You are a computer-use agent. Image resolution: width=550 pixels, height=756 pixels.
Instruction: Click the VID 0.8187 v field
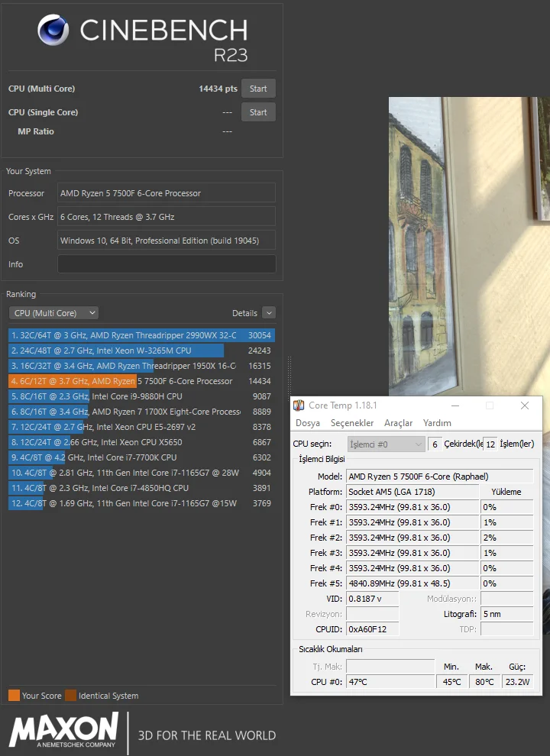(373, 599)
